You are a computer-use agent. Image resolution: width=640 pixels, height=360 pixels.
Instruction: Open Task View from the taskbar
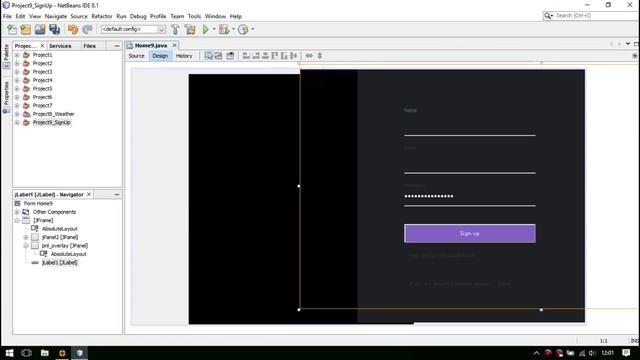(27, 353)
